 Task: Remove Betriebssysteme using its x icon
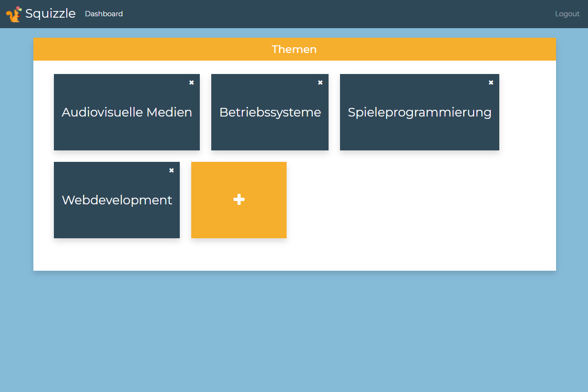tap(320, 83)
